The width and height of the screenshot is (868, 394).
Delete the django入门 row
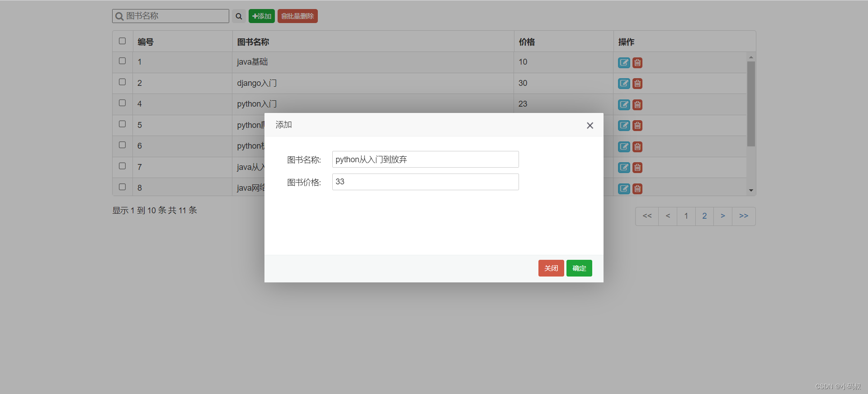coord(637,84)
